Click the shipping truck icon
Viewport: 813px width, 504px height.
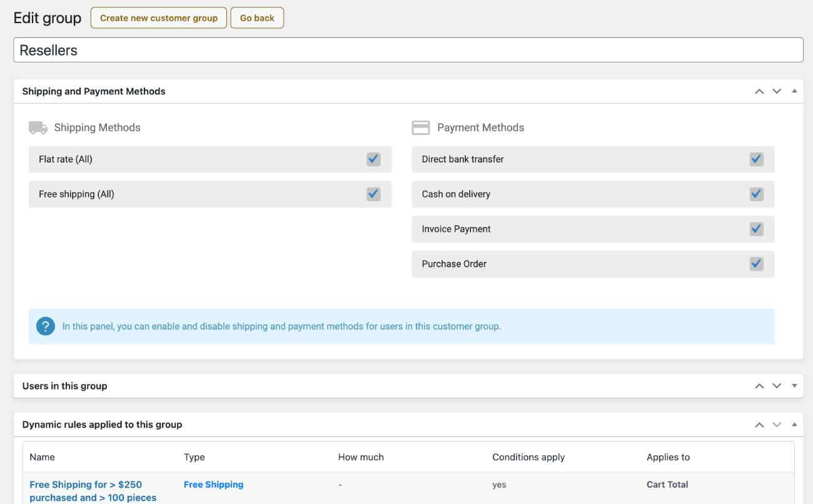(x=38, y=128)
